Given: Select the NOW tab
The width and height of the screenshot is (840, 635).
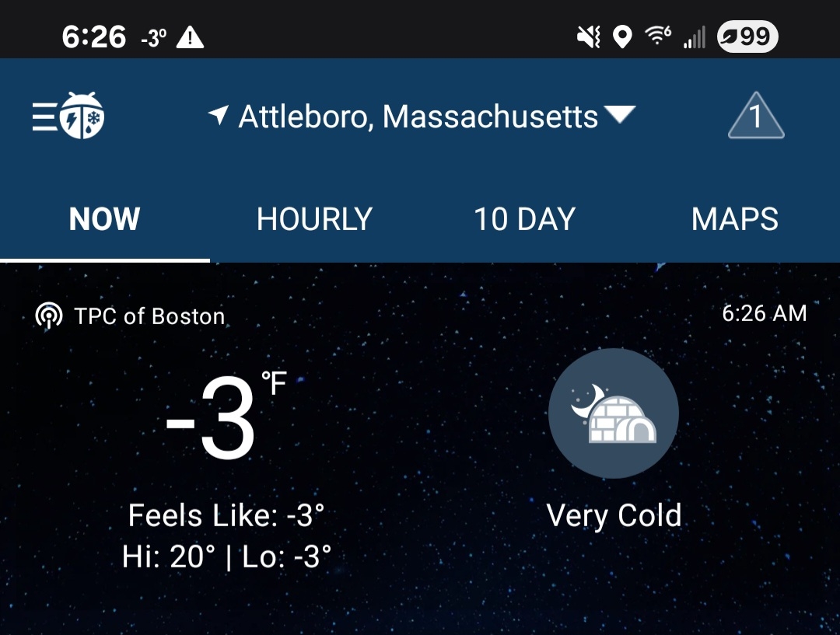Looking at the screenshot, I should 104,220.
